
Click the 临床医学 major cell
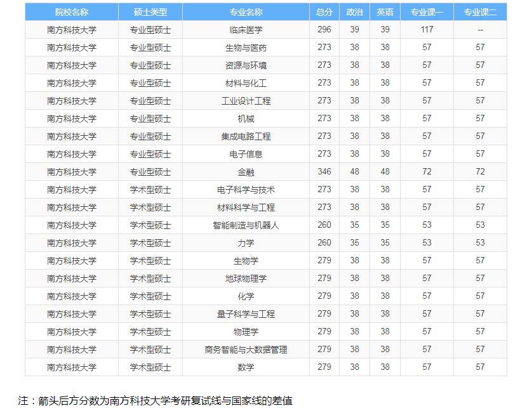246,30
